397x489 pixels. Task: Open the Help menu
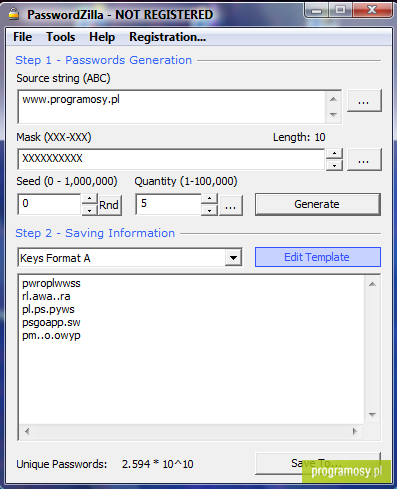coord(102,37)
